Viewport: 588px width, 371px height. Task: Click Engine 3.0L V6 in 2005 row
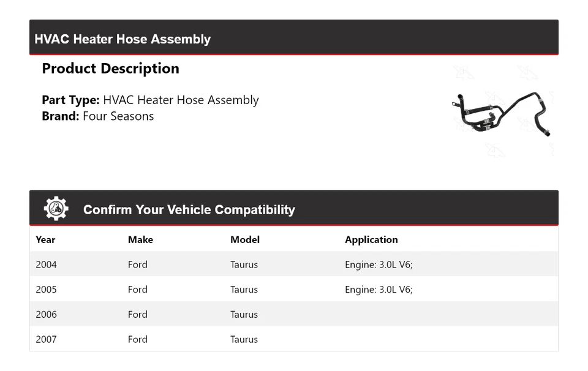coord(379,290)
